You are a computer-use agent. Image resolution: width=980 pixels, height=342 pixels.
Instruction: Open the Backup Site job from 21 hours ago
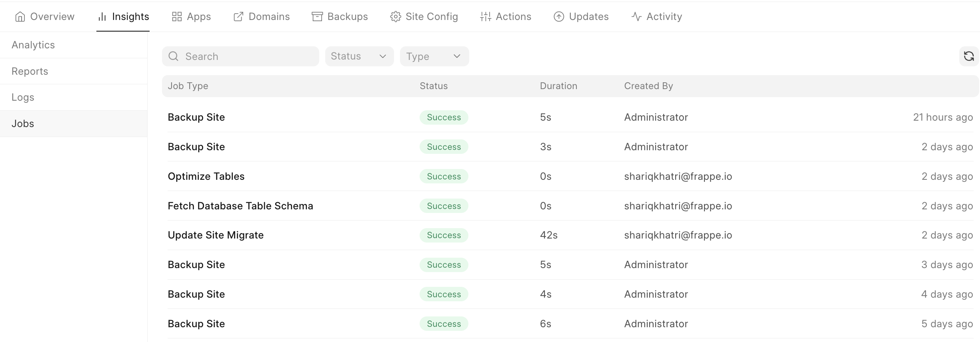(196, 117)
